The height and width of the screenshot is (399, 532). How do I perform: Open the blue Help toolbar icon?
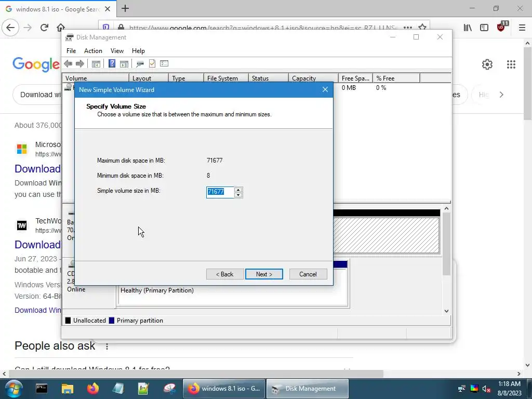tap(112, 63)
